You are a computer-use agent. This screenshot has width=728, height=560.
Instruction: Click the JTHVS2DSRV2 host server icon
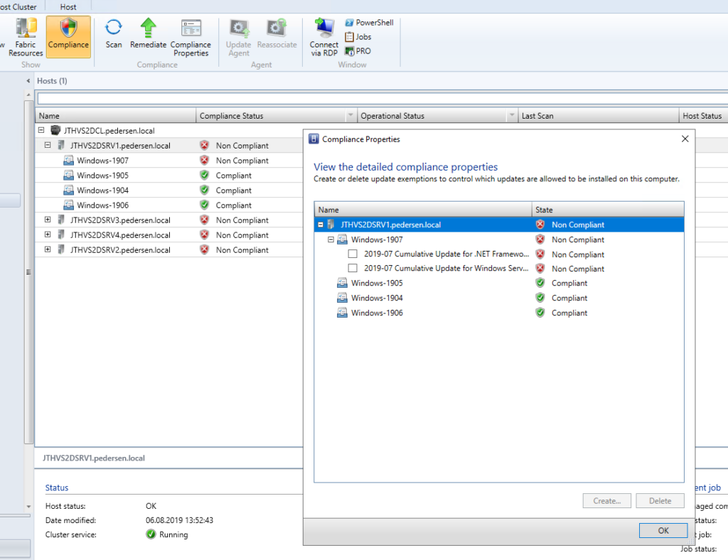(x=61, y=249)
